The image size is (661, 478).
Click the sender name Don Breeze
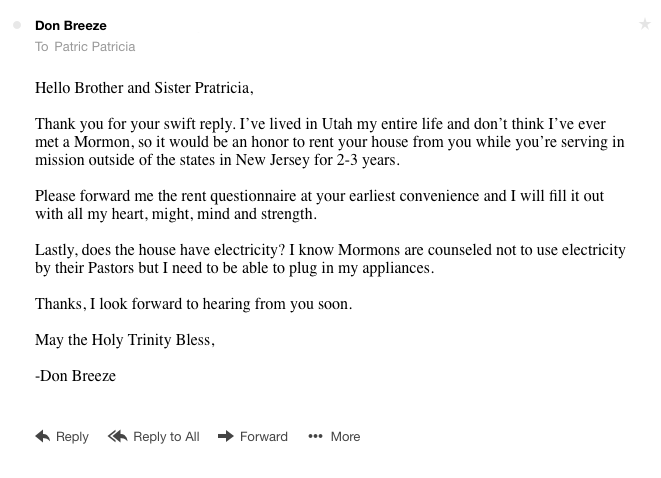click(x=71, y=25)
